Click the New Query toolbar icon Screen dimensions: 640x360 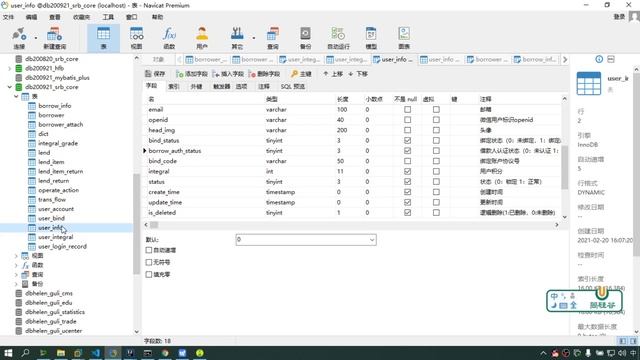[x=54, y=38]
